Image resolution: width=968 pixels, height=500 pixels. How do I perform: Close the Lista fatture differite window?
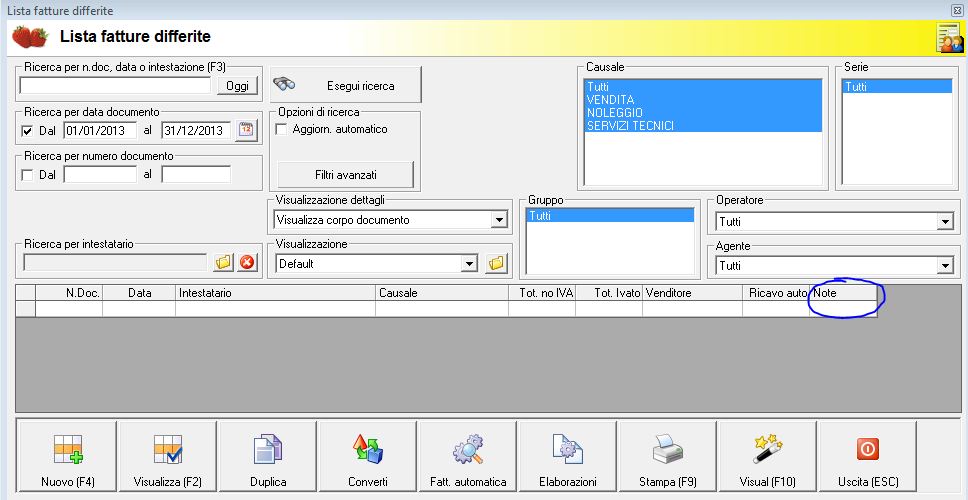(x=956, y=10)
